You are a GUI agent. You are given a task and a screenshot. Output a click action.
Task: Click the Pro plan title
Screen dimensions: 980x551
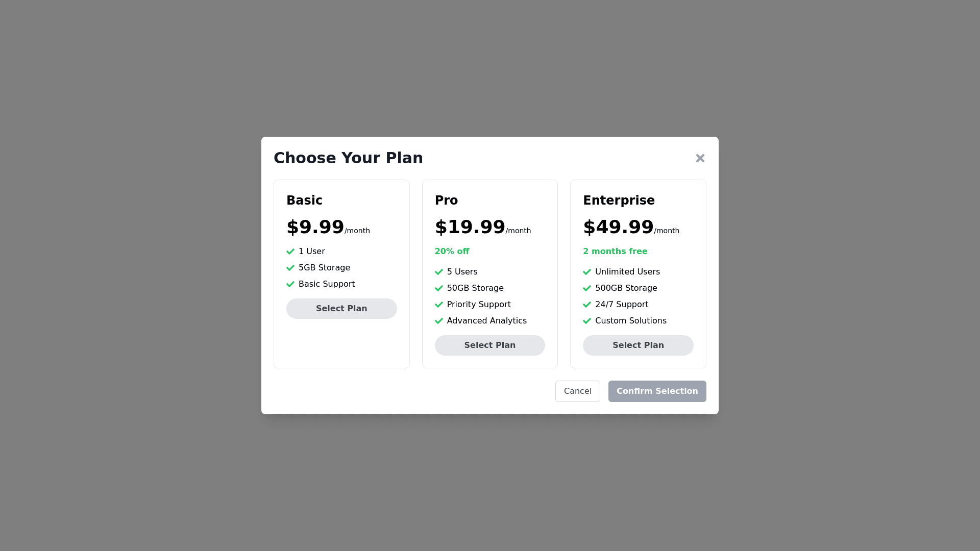(x=446, y=201)
